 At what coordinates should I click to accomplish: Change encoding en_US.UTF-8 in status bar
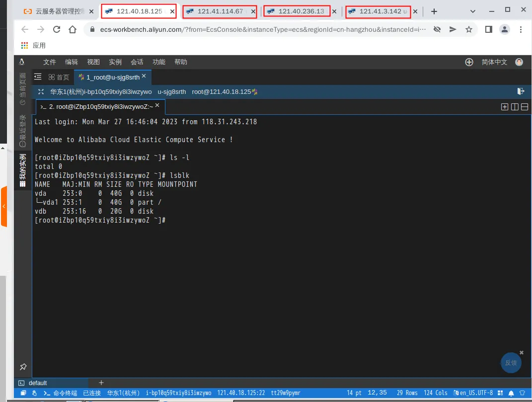[473, 393]
